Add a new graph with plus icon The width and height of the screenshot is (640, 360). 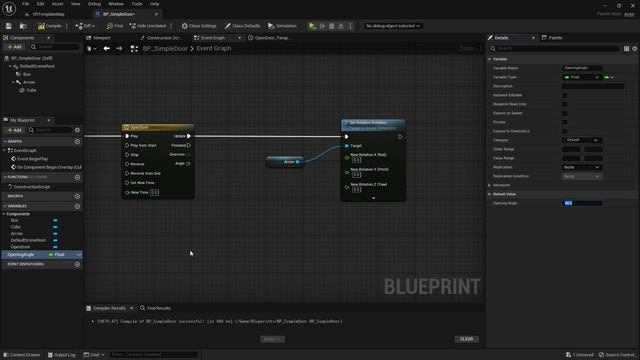click(x=77, y=141)
